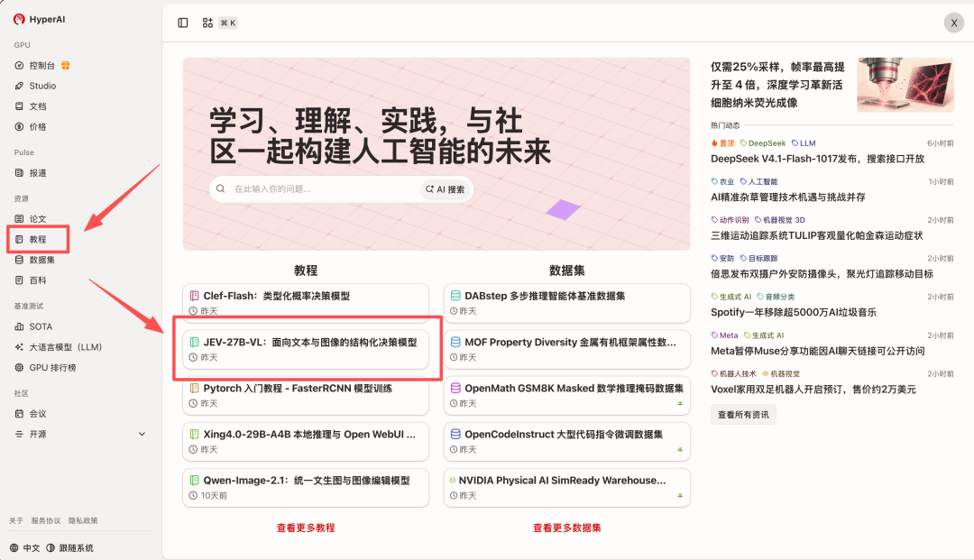974x560 pixels.
Task: Follow the 查看更多教程 link
Action: click(306, 528)
